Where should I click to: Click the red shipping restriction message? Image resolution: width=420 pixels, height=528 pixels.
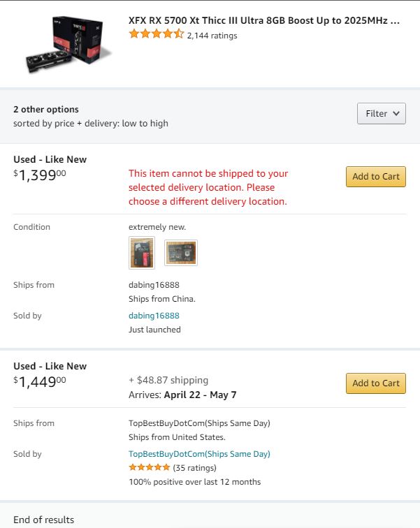click(208, 187)
